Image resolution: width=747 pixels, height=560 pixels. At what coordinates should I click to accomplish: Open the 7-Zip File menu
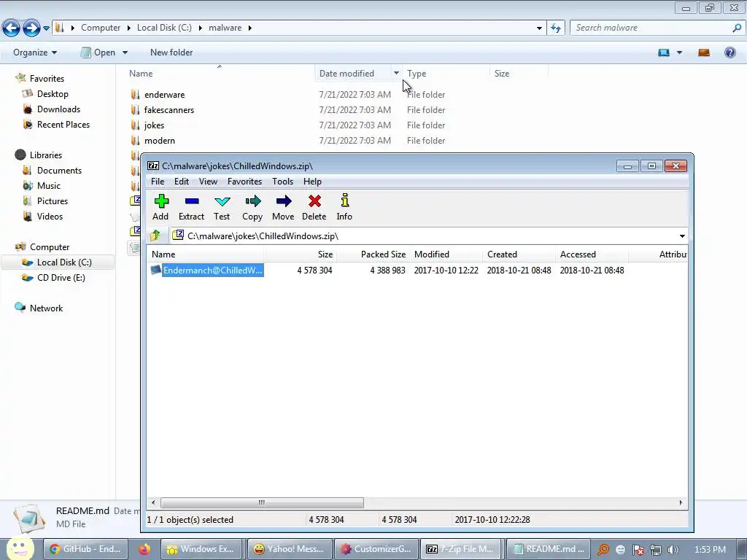coord(158,182)
